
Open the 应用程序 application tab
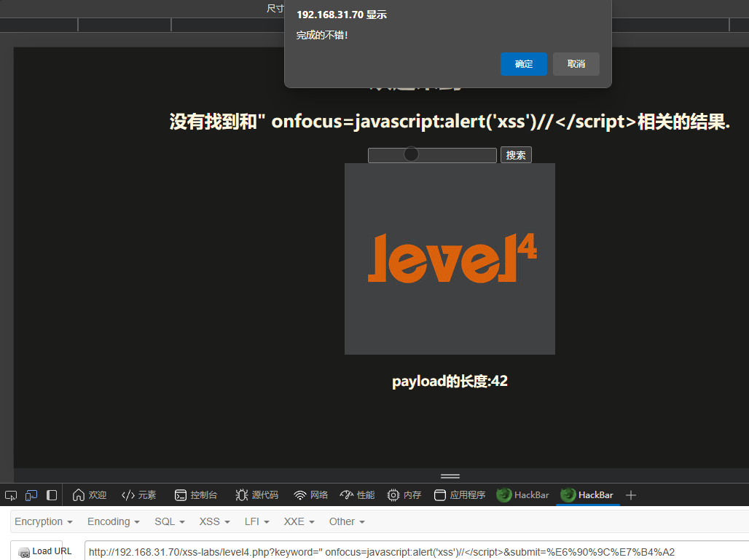[x=460, y=495]
